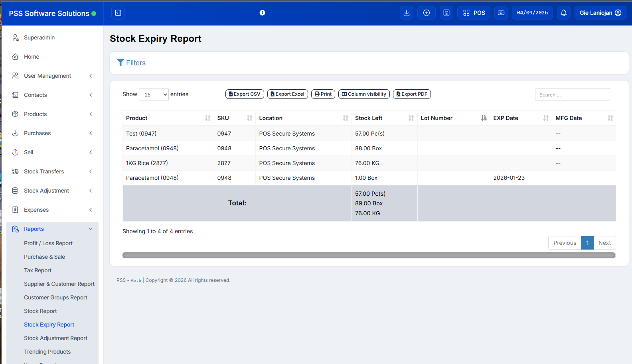The height and width of the screenshot is (364, 632).
Task: Click the download icon in top bar
Action: (x=406, y=13)
